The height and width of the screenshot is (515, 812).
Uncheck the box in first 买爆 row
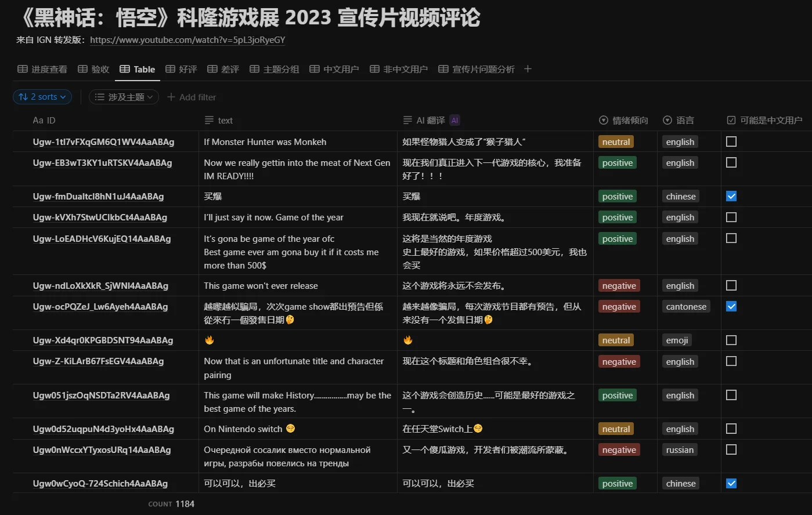tap(731, 196)
